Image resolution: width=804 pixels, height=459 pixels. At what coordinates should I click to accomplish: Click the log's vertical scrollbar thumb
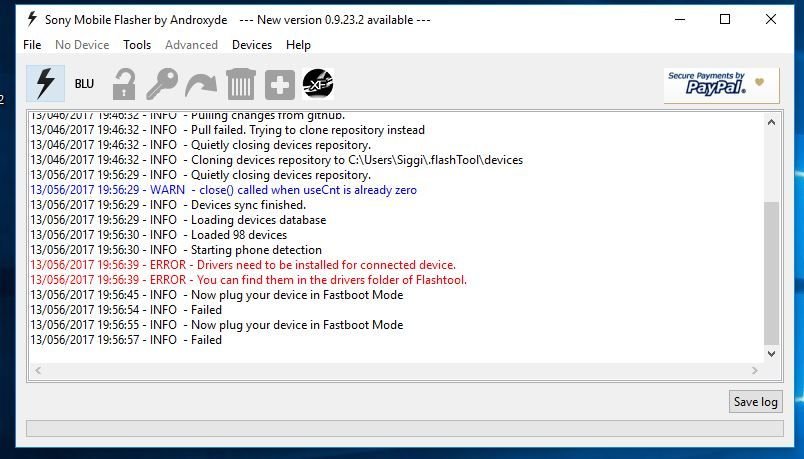click(771, 273)
